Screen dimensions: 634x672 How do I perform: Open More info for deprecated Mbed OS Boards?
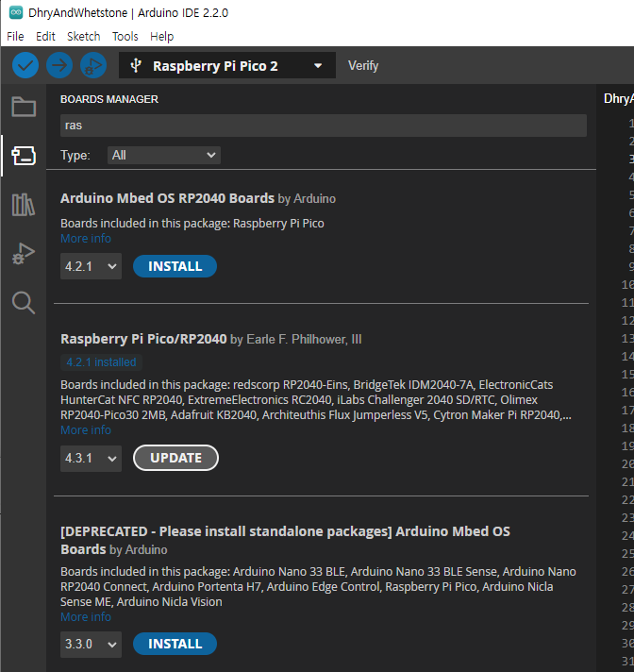86,616
